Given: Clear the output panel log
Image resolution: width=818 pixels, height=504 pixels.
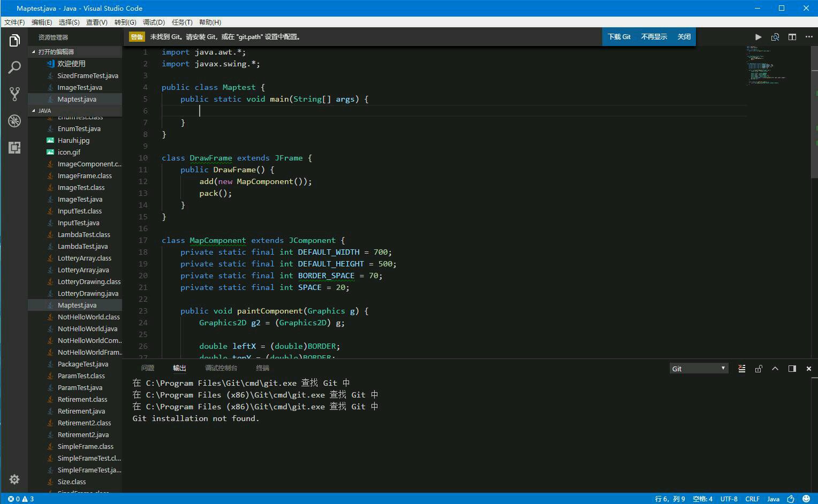Looking at the screenshot, I should (x=741, y=369).
